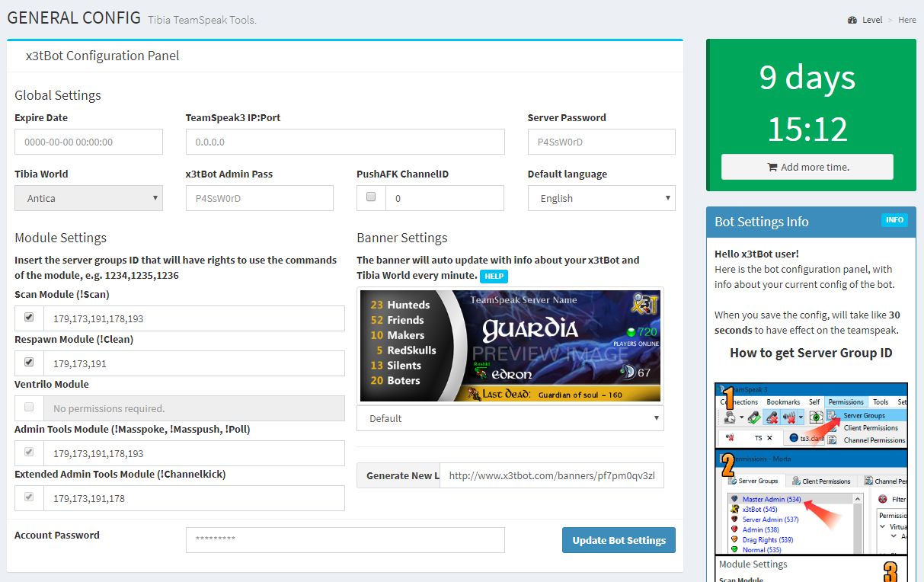Image resolution: width=924 pixels, height=582 pixels.
Task: Click the 15:12 countdown text
Action: coord(807,129)
